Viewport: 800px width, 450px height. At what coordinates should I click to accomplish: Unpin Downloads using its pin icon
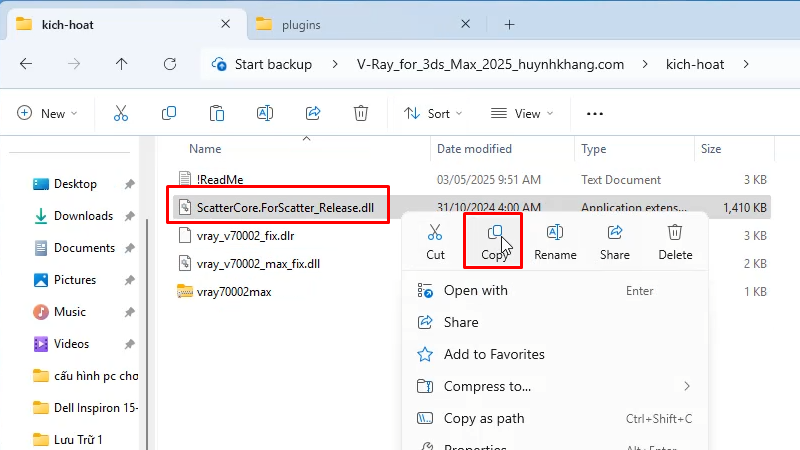130,216
